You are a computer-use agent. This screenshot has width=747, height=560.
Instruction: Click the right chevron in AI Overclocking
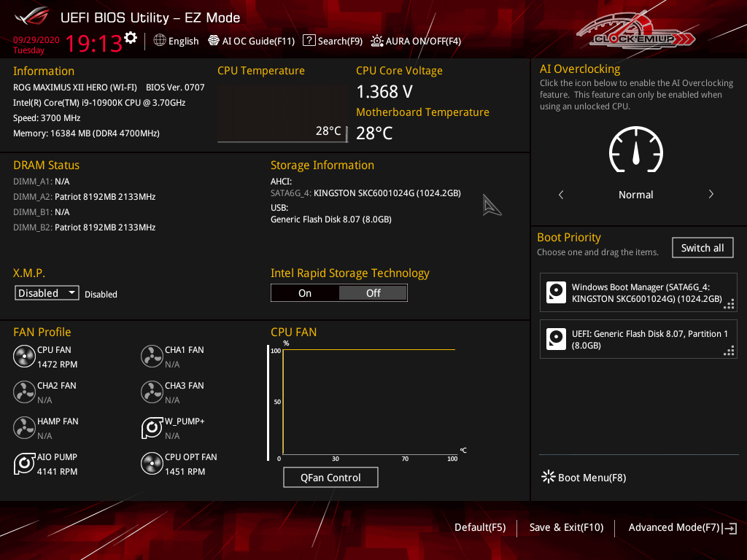point(711,195)
